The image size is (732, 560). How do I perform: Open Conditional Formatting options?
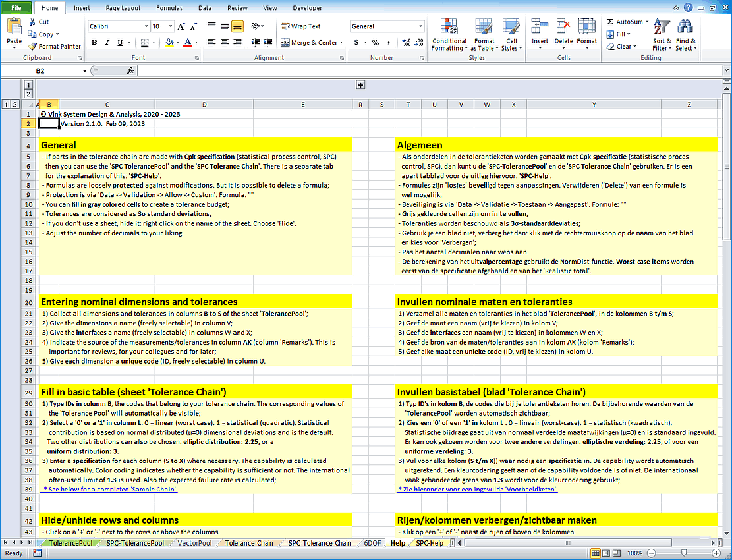(449, 36)
